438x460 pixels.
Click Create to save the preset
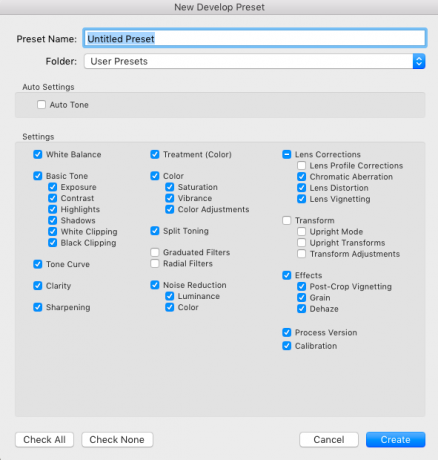tap(396, 440)
